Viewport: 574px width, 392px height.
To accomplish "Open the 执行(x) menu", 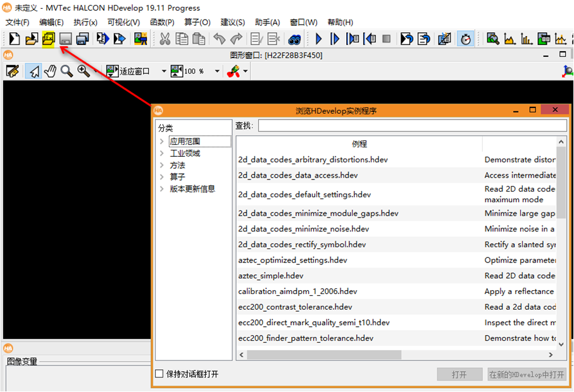I will 85,22.
